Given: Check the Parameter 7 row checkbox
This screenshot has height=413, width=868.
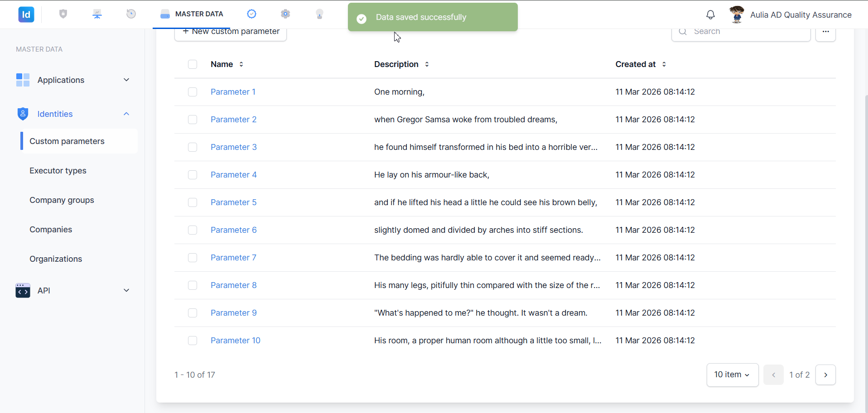Looking at the screenshot, I should [x=193, y=258].
